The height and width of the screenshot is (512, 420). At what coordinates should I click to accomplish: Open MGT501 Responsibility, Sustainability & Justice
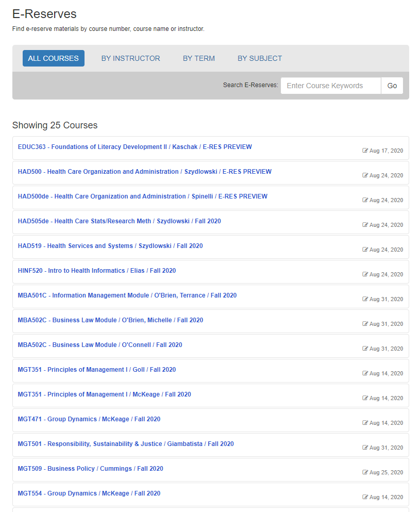[124, 443]
